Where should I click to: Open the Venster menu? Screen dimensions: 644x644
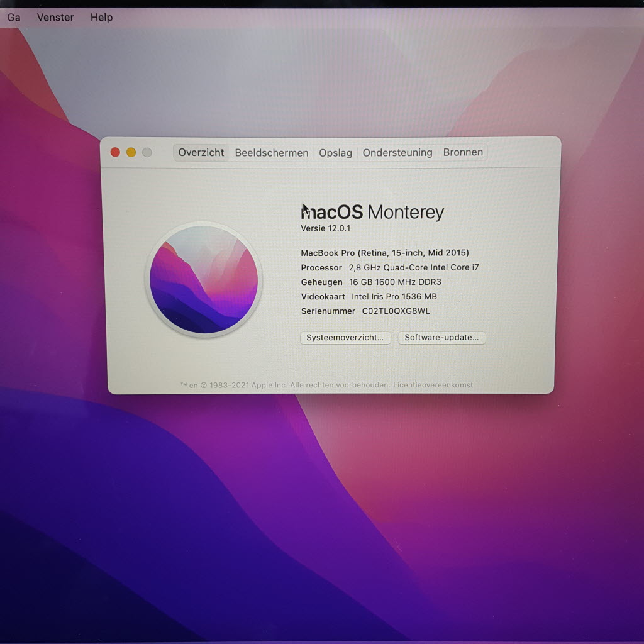tap(55, 18)
